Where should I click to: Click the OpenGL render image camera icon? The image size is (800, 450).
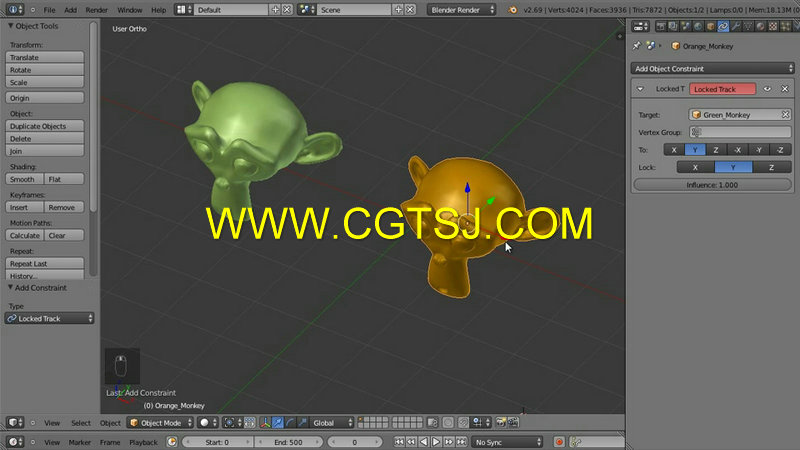pyautogui.click(x=501, y=422)
